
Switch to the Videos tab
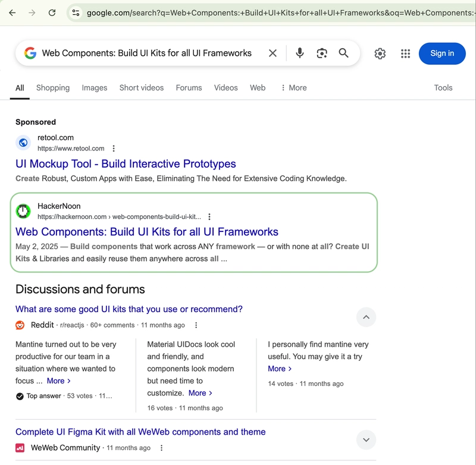coord(226,87)
